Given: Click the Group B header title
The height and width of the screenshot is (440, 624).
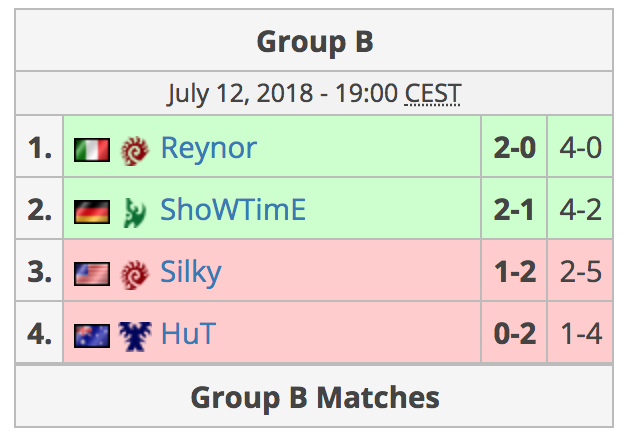Looking at the screenshot, I should point(315,41).
